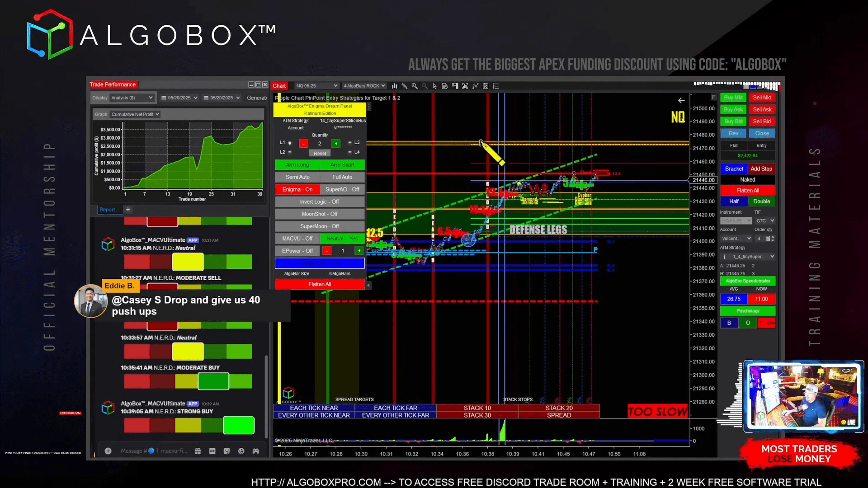Click the Sell Mkt button

coord(762,98)
